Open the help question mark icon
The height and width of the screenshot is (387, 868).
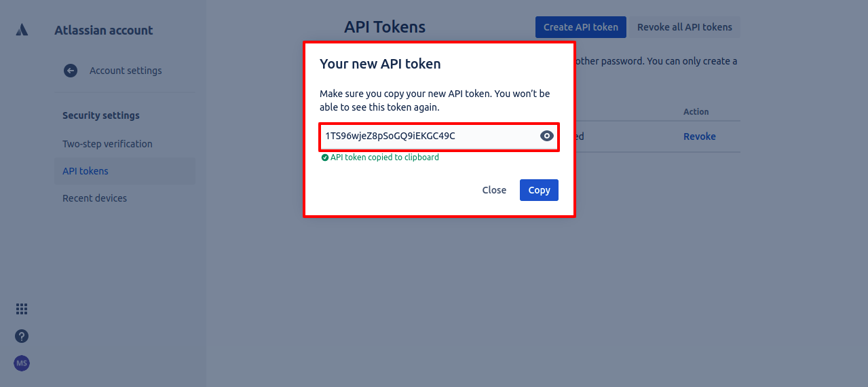click(x=22, y=336)
